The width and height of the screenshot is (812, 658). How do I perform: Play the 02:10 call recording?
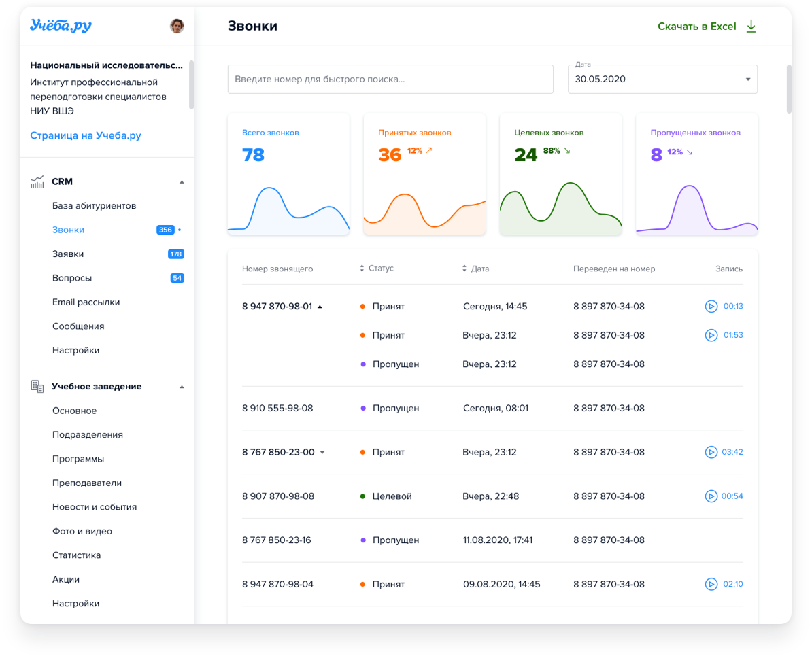(x=711, y=584)
